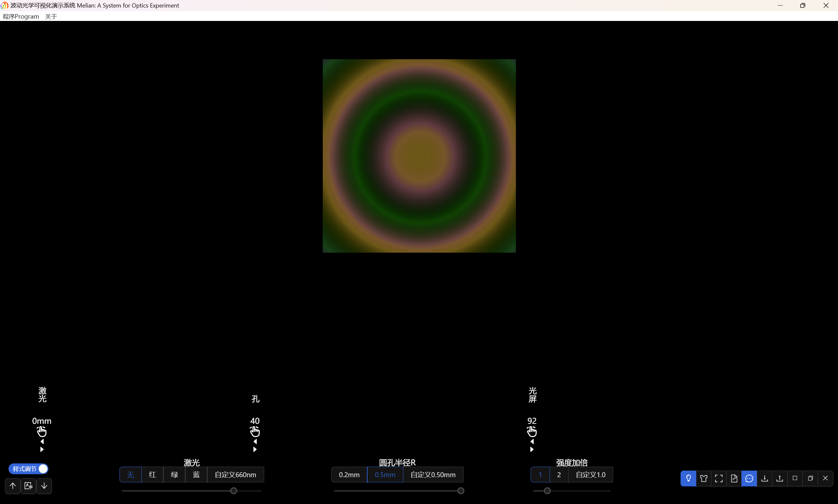
Task: Click the 自定义0.50mm button
Action: pos(433,475)
